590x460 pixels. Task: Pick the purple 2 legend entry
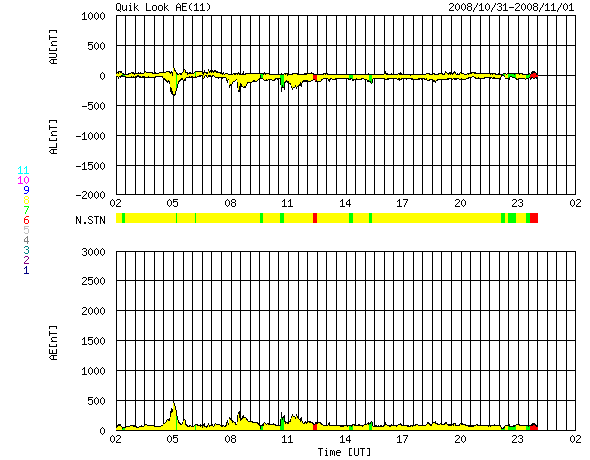pos(26,260)
